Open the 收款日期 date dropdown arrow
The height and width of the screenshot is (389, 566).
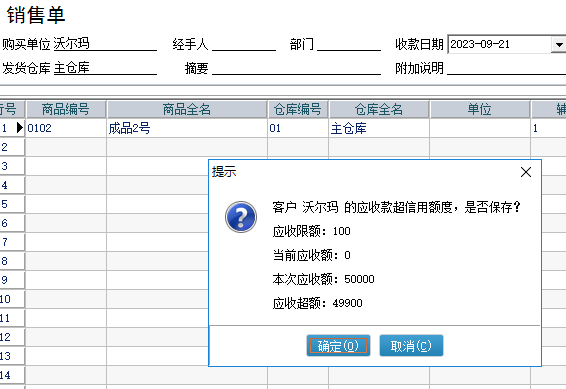(x=559, y=44)
